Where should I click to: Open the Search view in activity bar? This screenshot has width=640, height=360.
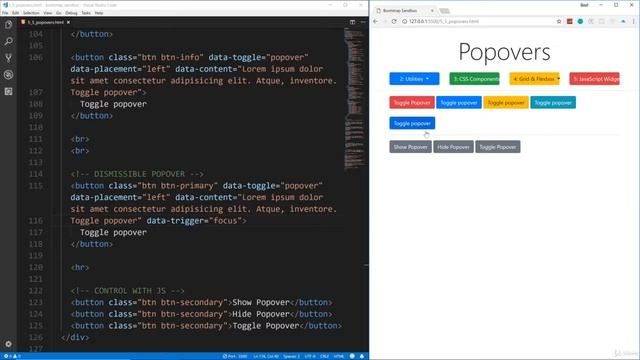9,41
